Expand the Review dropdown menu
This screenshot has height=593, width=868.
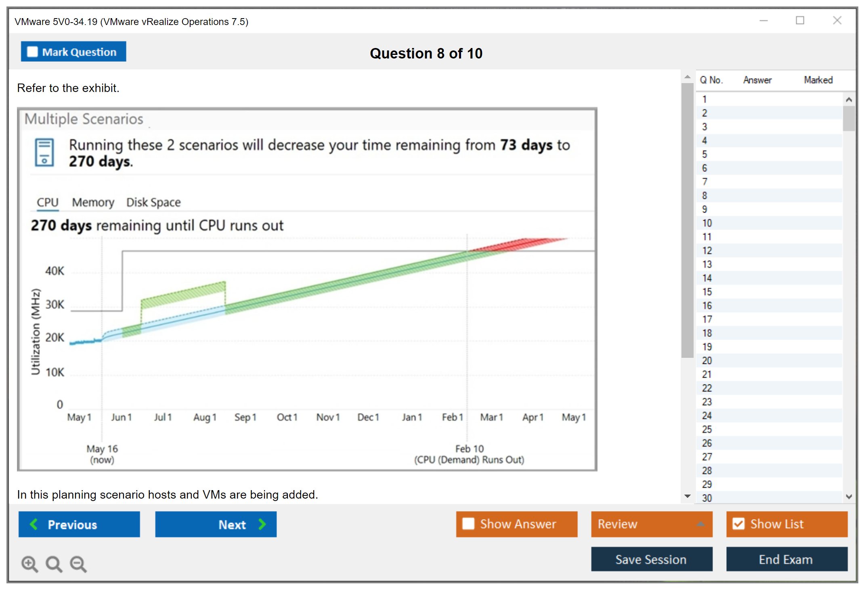pos(700,524)
